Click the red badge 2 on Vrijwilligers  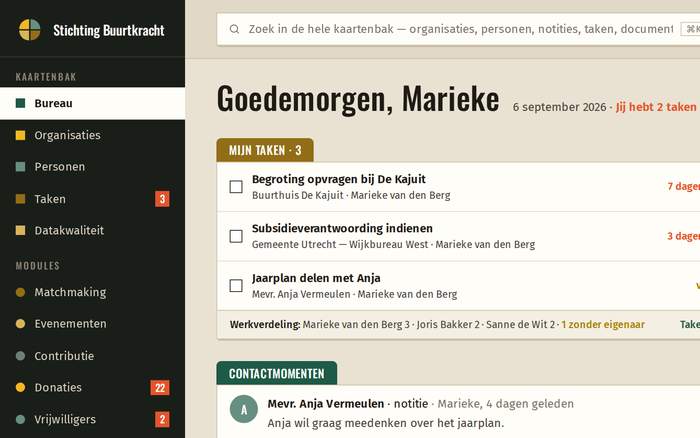[x=162, y=420]
